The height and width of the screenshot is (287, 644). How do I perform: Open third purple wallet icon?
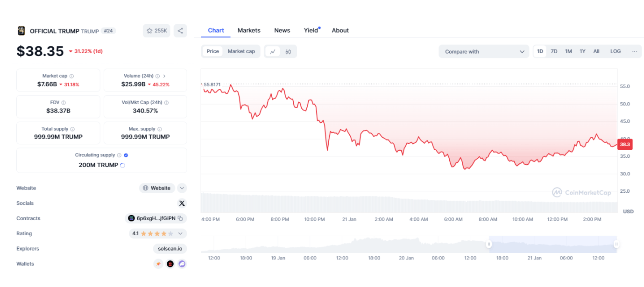tap(182, 264)
